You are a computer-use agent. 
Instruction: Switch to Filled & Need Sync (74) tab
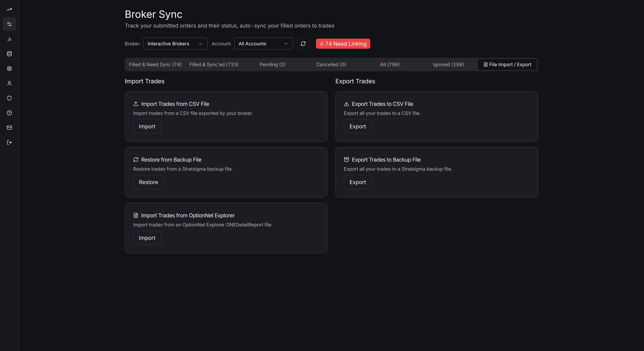pyautogui.click(x=155, y=65)
